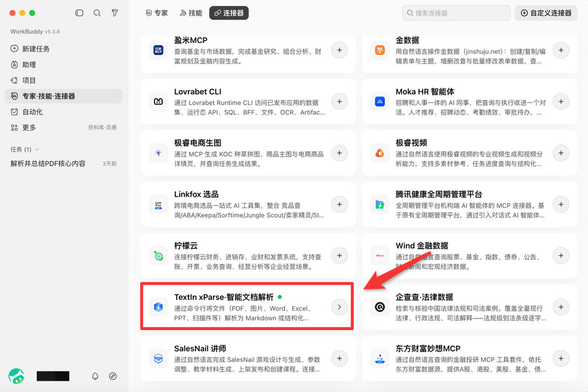588x392 pixels.
Task: Add the 腾讯健康全周期管理平台 connector
Action: coord(561,204)
